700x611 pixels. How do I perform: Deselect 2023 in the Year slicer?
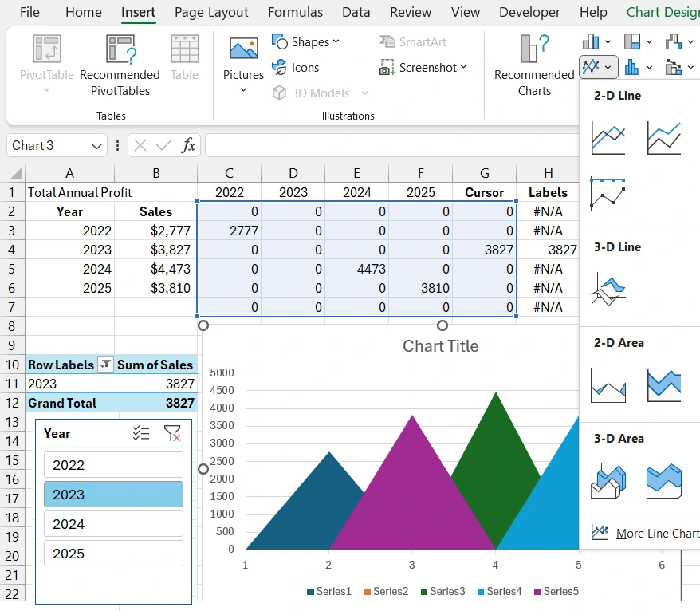click(112, 494)
